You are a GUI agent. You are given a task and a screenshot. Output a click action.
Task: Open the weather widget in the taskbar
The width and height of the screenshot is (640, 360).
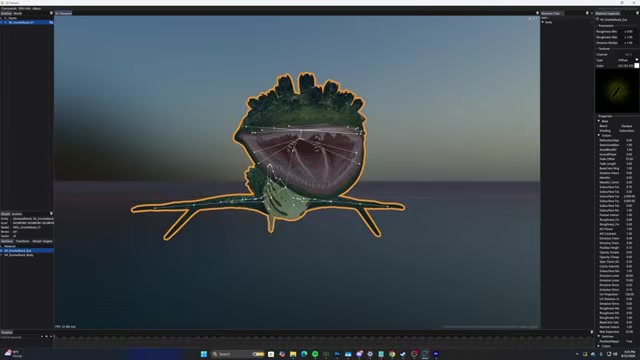click(13, 353)
